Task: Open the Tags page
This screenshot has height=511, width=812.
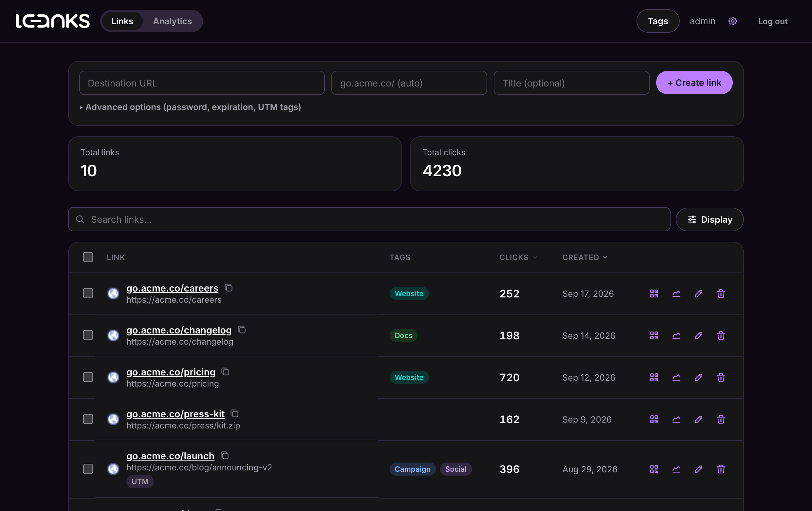Action: pyautogui.click(x=657, y=21)
